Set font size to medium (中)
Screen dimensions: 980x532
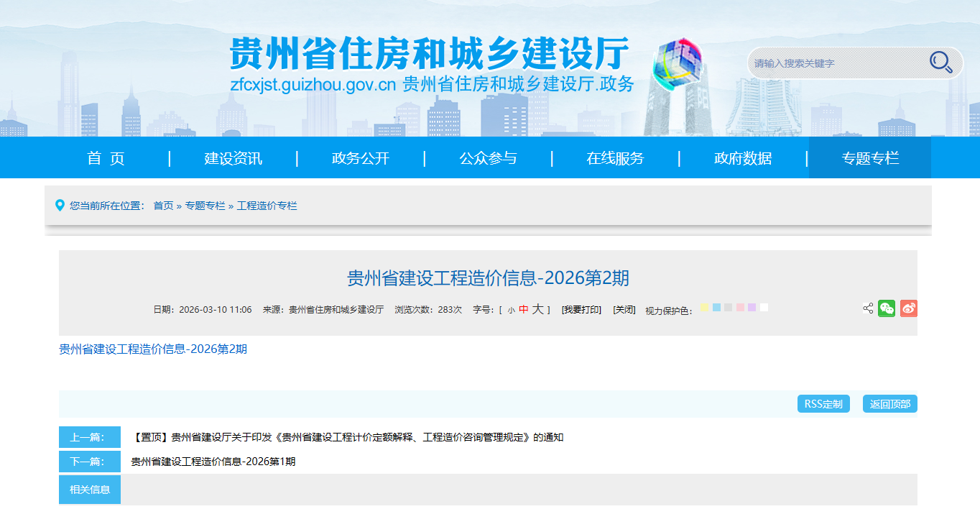tap(524, 309)
